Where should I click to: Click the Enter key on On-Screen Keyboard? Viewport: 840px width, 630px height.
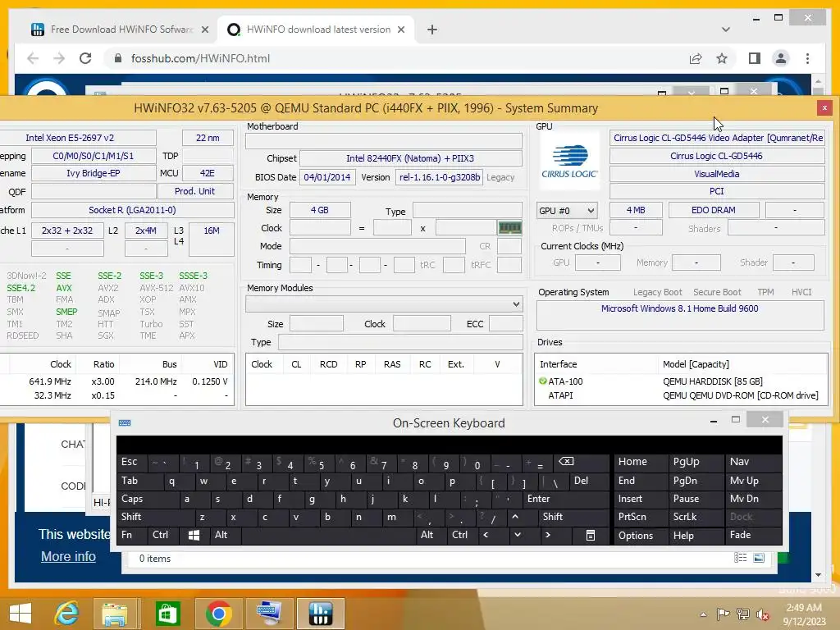565,499
